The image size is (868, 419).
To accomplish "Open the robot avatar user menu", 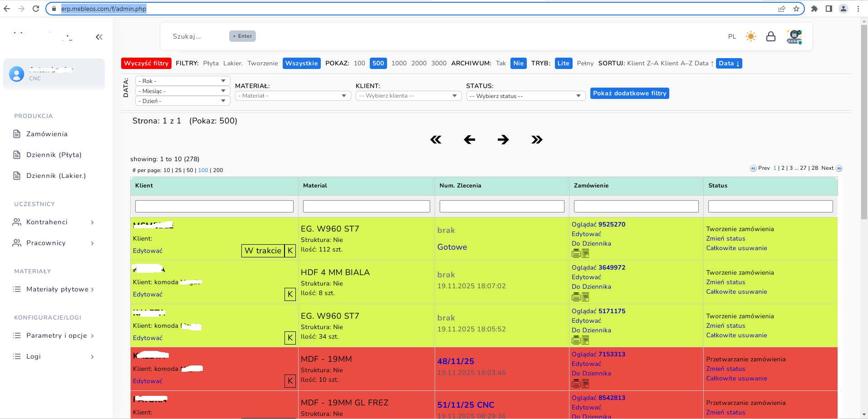I will point(794,36).
